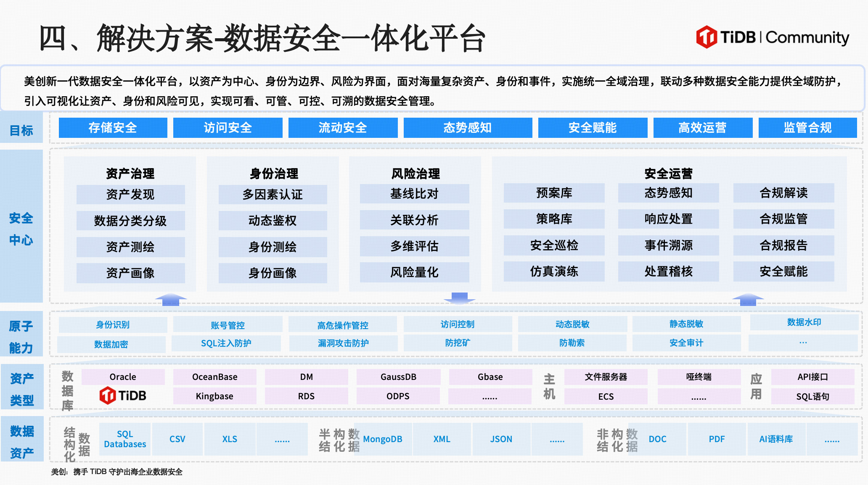Viewport: 868px width, 485px height.
Task: Select the OceanBase database box
Action: pyautogui.click(x=214, y=377)
